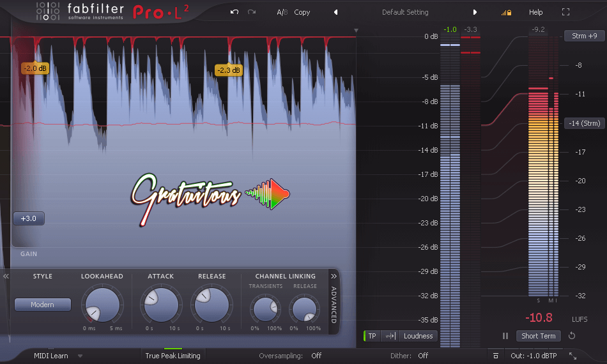The image size is (607, 364).
Task: Open the MIDI Learn dropdown arrow
Action: [x=80, y=356]
